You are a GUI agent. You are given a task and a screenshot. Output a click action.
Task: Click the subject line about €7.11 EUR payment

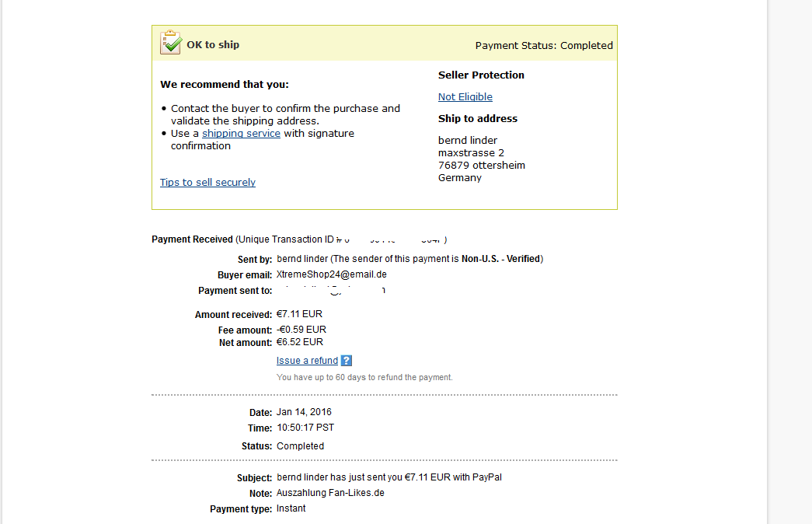pyautogui.click(x=389, y=477)
